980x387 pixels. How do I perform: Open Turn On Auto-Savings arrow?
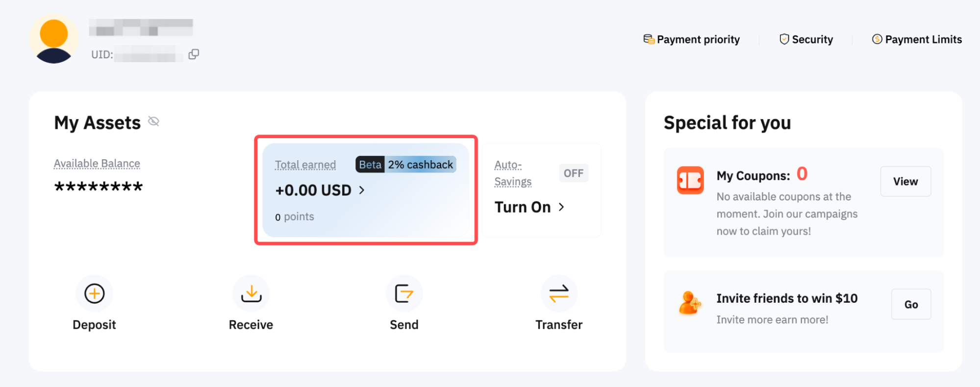click(x=561, y=207)
